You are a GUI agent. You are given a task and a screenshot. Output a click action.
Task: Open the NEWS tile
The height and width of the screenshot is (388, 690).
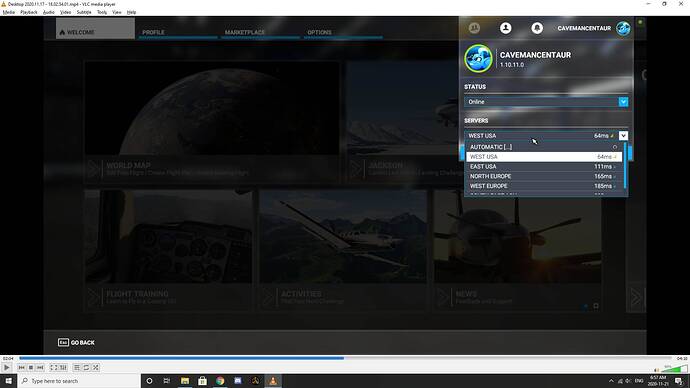[518, 251]
